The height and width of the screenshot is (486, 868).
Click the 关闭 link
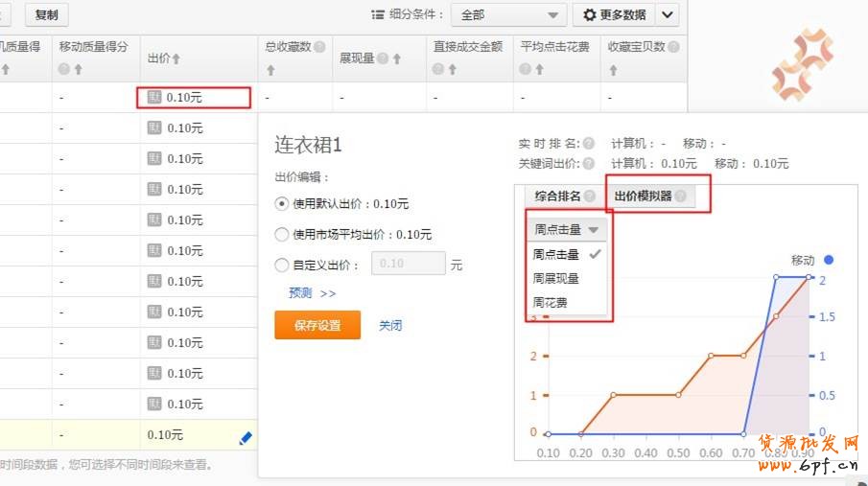point(390,326)
